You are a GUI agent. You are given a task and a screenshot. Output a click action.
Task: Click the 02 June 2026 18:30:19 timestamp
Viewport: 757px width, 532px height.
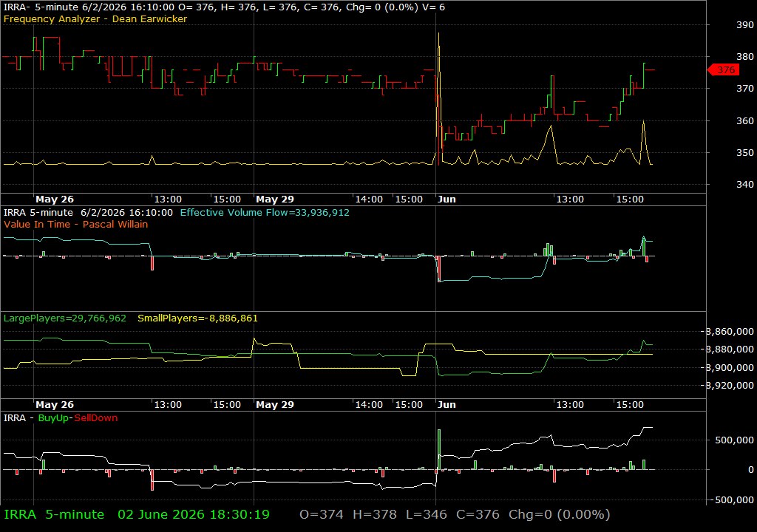[x=194, y=514]
